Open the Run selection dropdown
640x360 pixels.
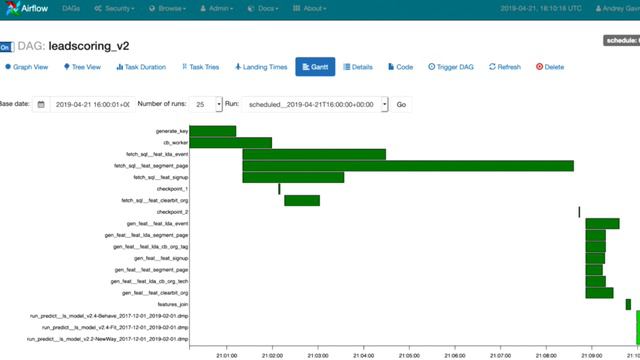(315, 104)
